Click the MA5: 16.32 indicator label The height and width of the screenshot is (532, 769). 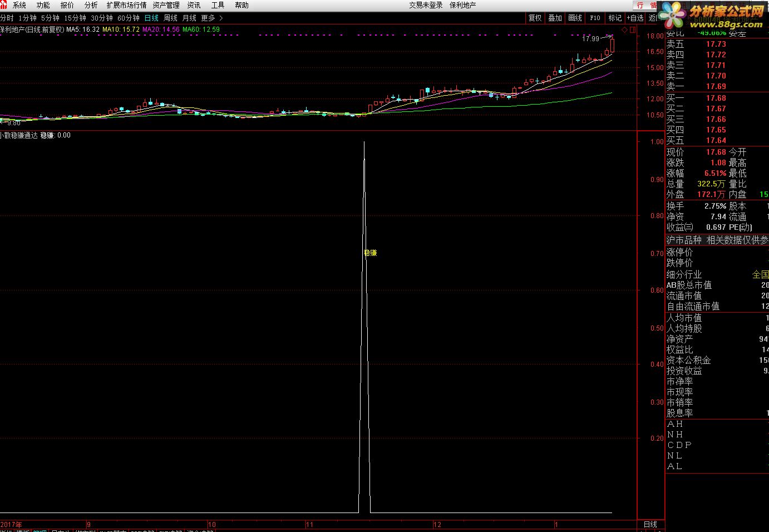click(x=83, y=29)
